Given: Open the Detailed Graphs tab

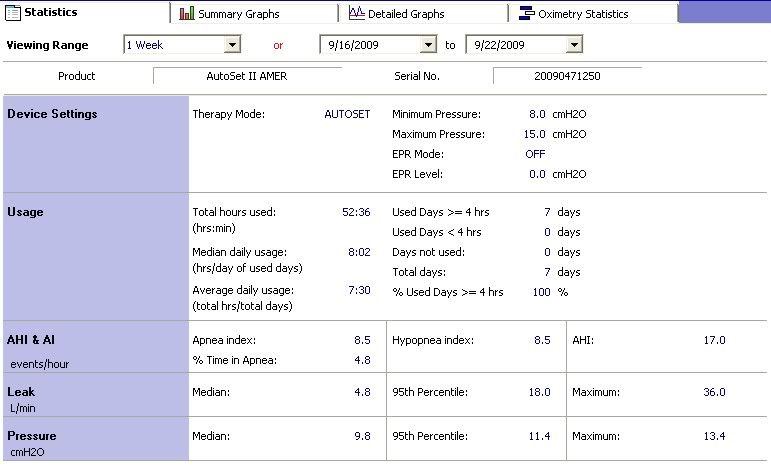Looking at the screenshot, I should [x=407, y=14].
